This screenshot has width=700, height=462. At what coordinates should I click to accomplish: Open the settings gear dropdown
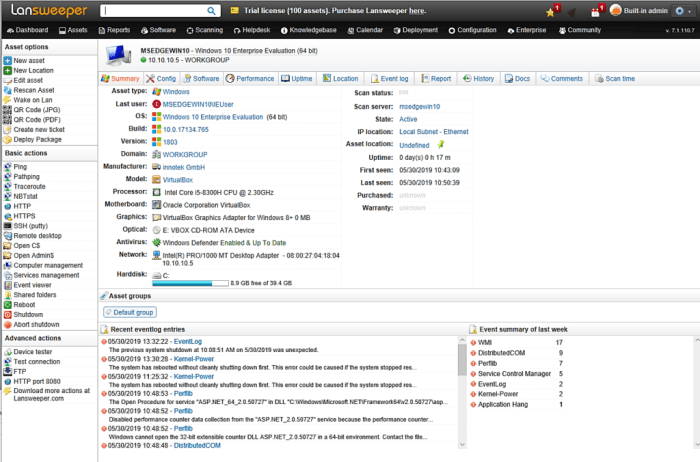point(683,11)
